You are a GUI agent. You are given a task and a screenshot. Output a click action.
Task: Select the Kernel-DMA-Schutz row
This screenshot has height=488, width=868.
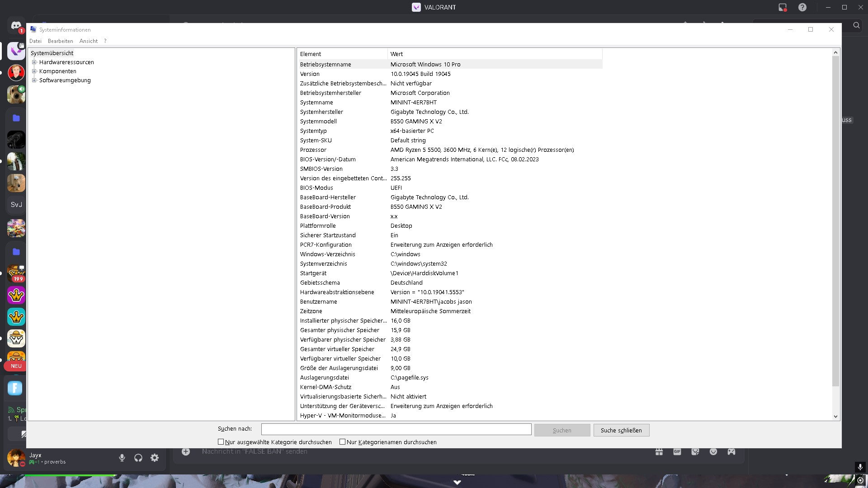[x=450, y=387]
